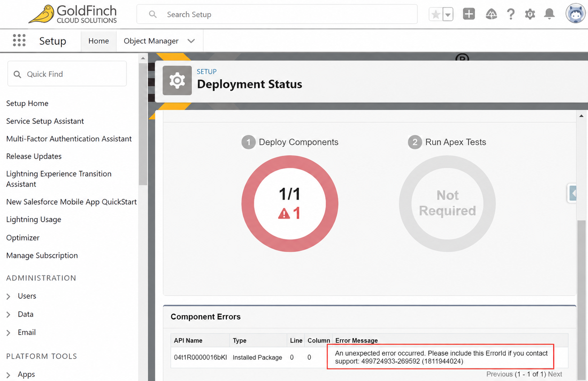Click the magnifier icon in Search Setup
The height and width of the screenshot is (381, 588).
pos(153,14)
